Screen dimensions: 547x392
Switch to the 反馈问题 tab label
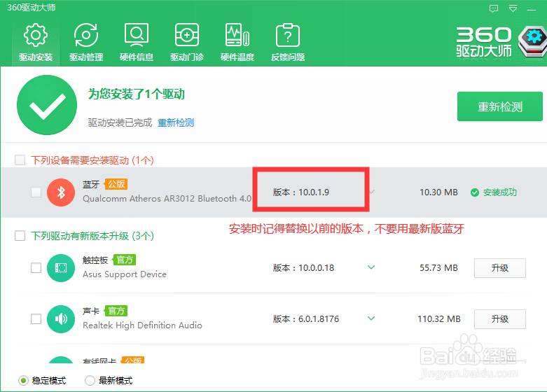click(288, 57)
